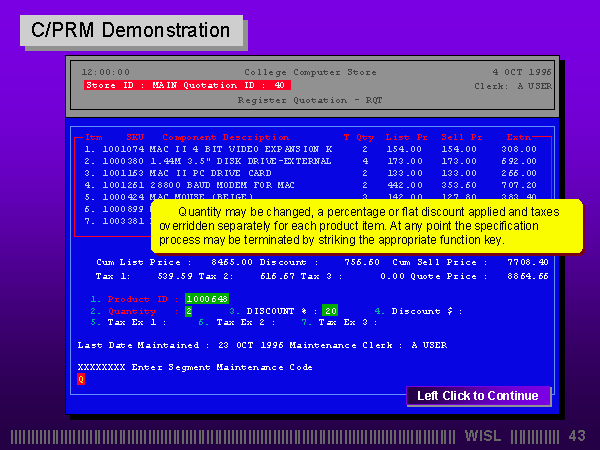
Task: Click the Discount % field showing 20
Action: coord(330,310)
